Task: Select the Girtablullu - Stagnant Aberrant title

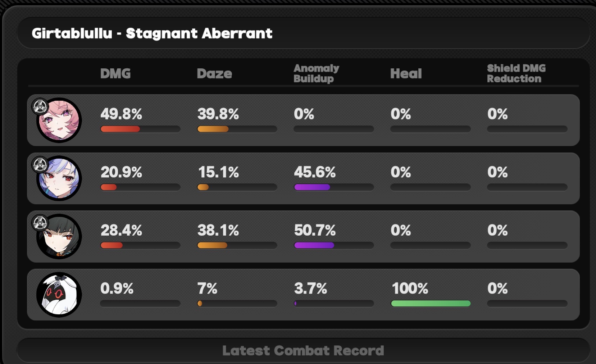Action: (x=152, y=33)
